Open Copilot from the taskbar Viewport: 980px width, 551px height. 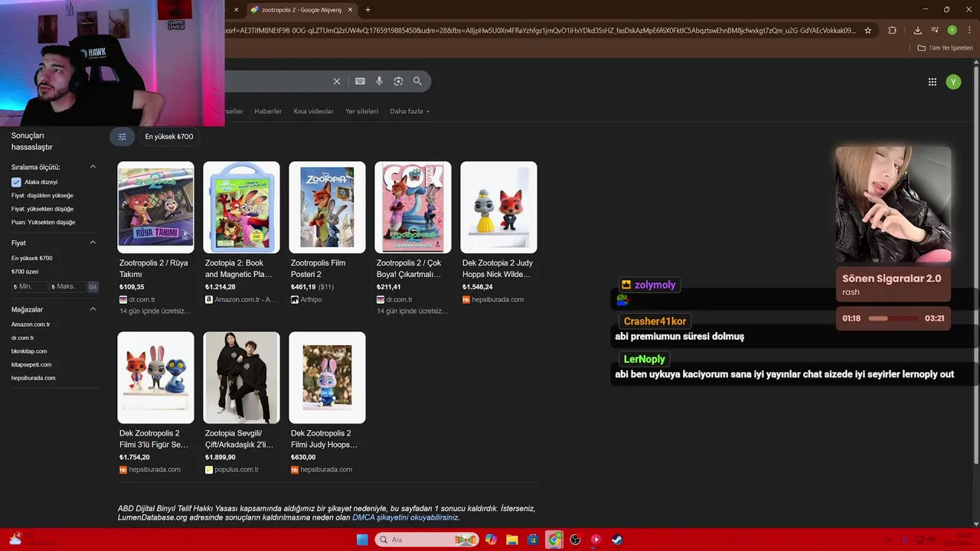pos(491,540)
